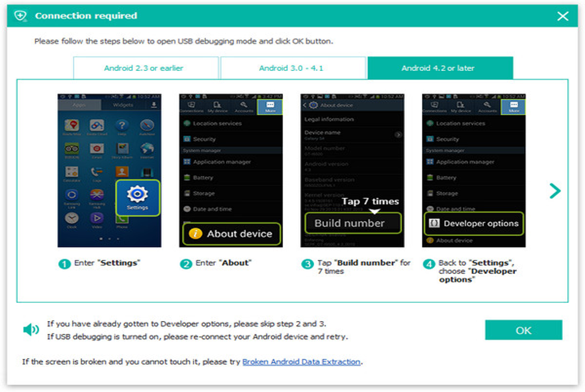Click the About device info icon
This screenshot has width=585, height=392.
pos(196,233)
